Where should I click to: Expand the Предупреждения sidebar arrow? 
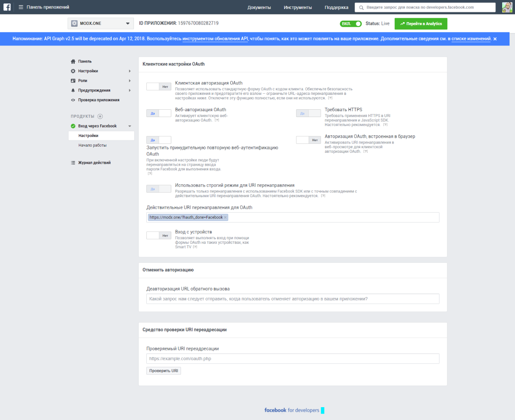click(130, 90)
